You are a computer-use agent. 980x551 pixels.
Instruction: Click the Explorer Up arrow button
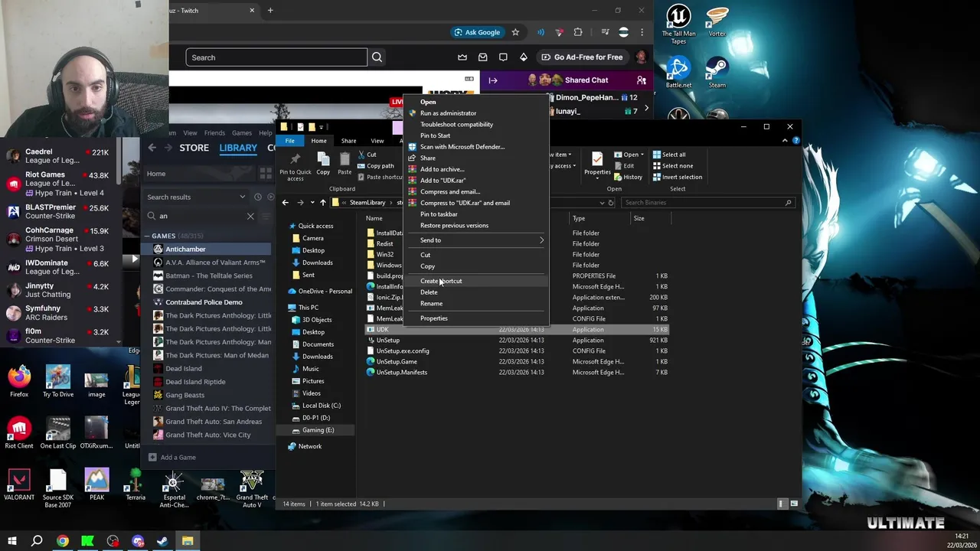[322, 203]
